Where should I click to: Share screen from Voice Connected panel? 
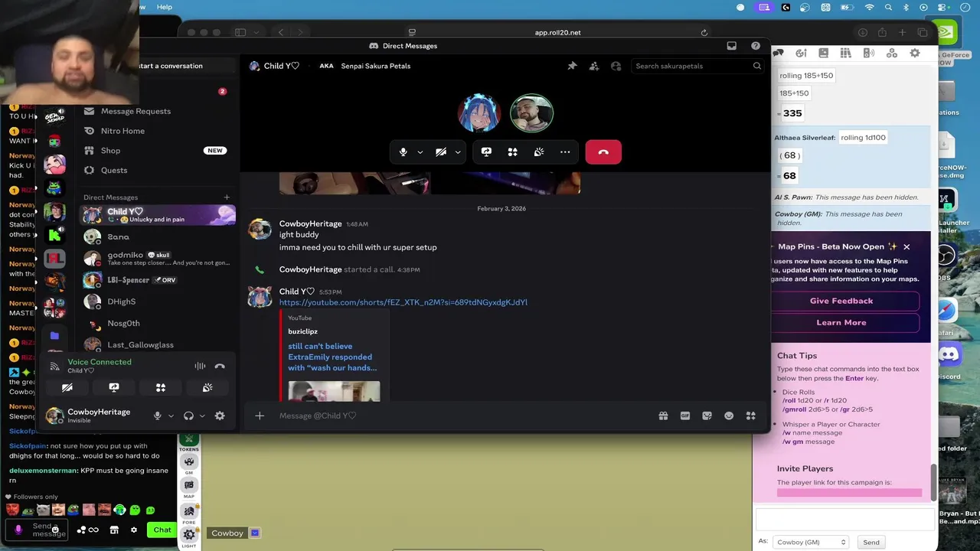[x=114, y=388]
